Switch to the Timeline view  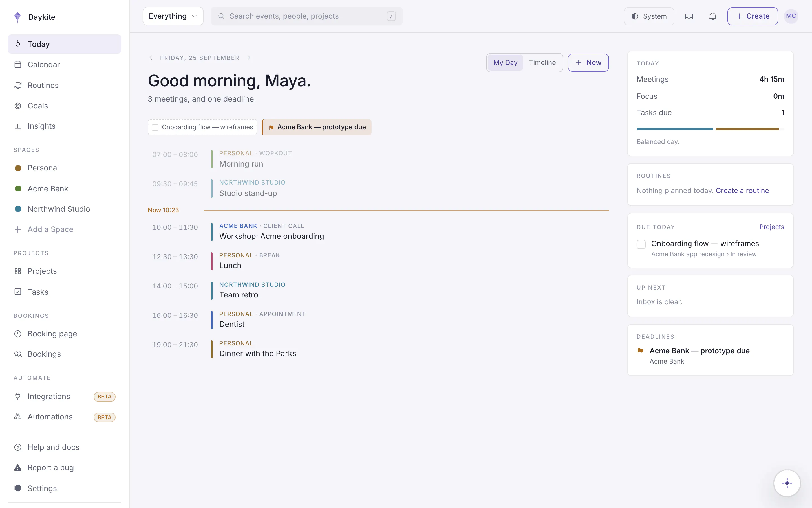click(x=542, y=62)
